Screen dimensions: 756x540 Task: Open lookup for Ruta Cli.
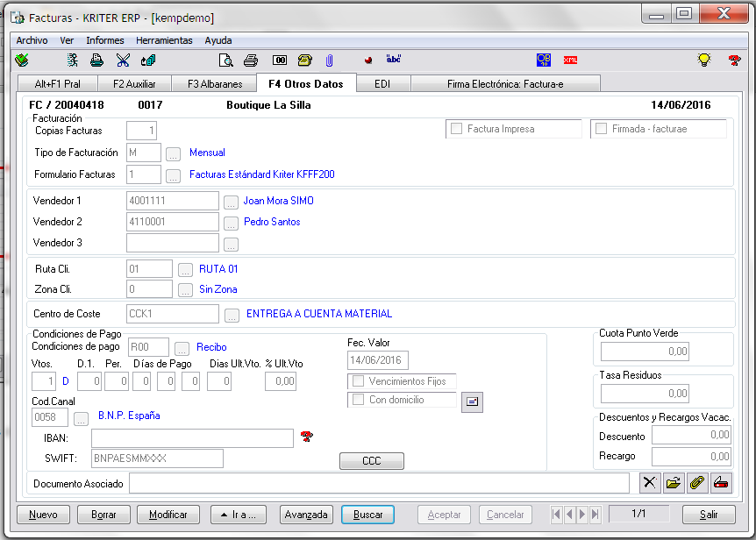(185, 270)
